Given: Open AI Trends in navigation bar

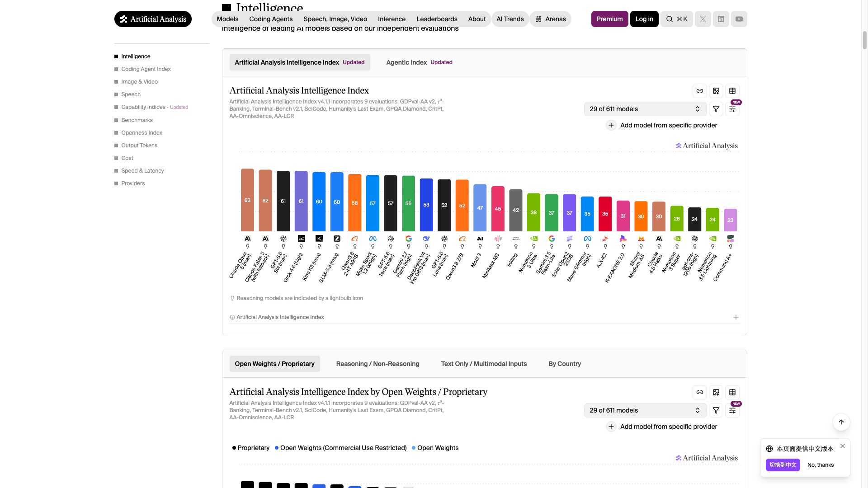Looking at the screenshot, I should coord(510,19).
